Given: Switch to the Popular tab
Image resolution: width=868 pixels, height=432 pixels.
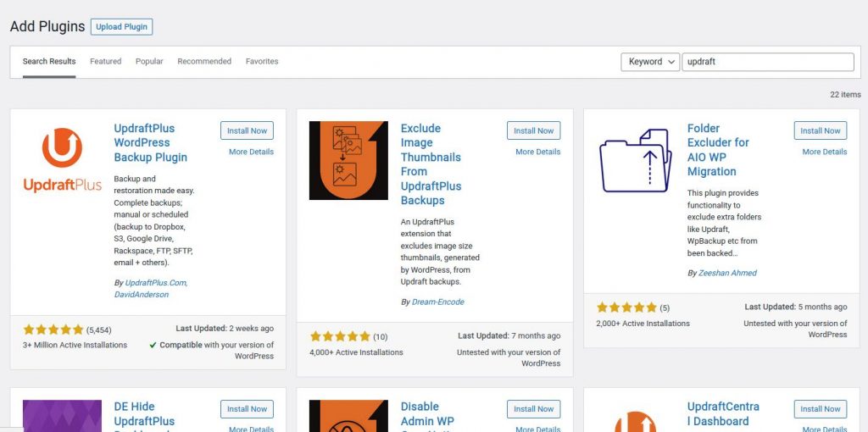Looking at the screenshot, I should 149,61.
